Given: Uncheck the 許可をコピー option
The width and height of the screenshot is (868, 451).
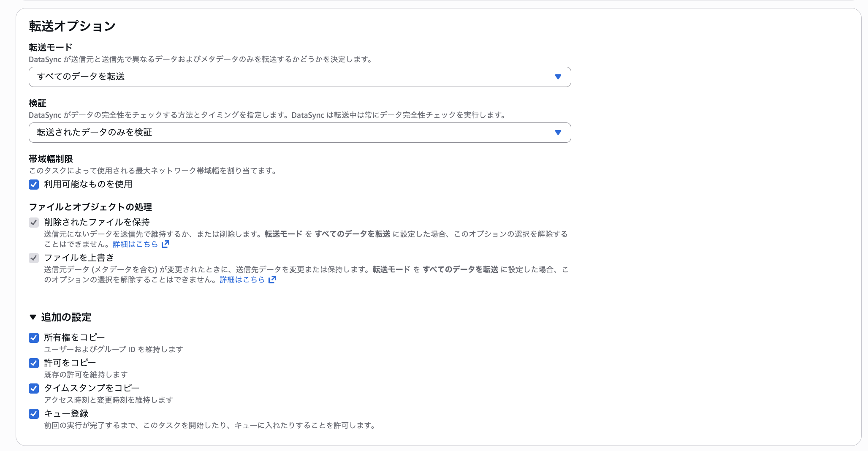Looking at the screenshot, I should [33, 363].
